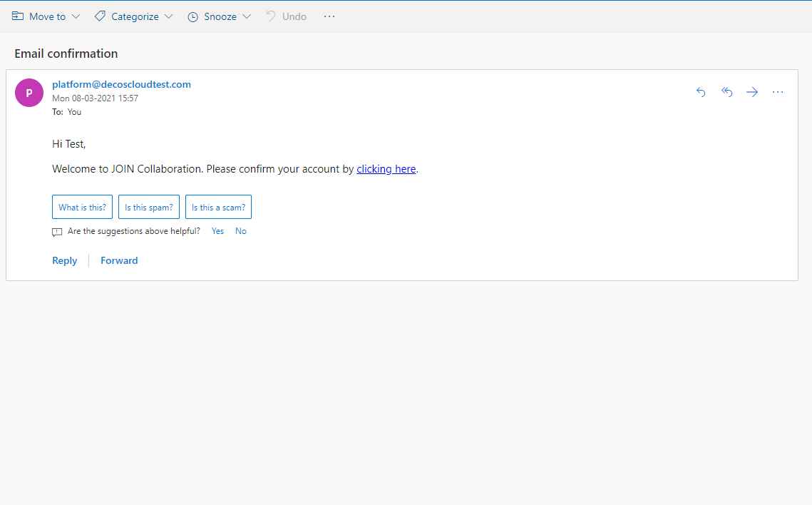The height and width of the screenshot is (505, 812).
Task: Click the Categorize tag icon
Action: pos(100,16)
